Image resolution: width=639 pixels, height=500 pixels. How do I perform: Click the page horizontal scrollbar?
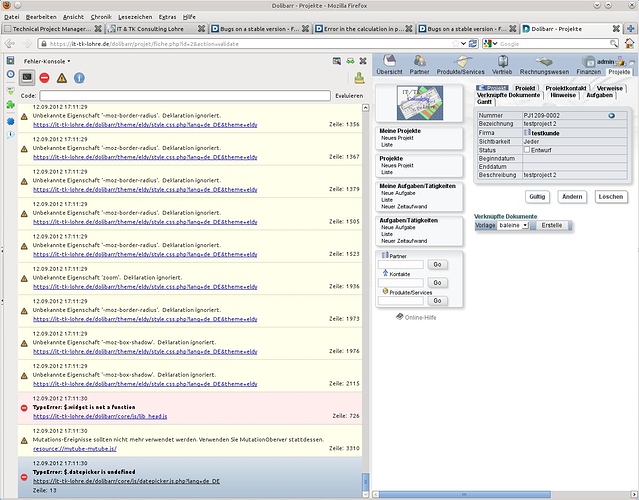pyautogui.click(x=465, y=494)
